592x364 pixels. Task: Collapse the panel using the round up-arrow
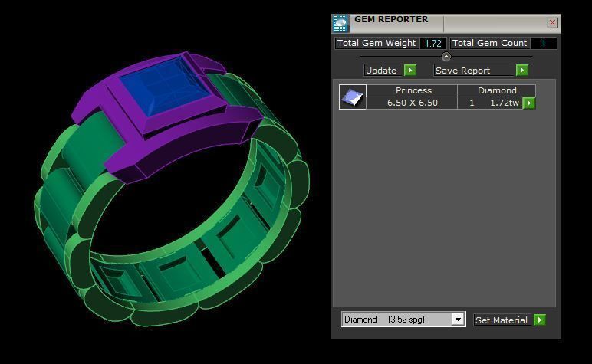[446, 57]
